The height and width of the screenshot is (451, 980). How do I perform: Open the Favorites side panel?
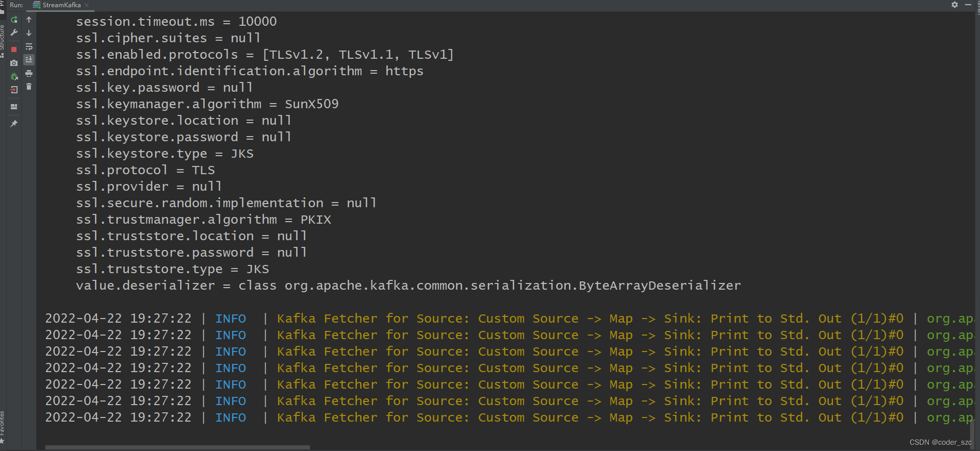coord(3,427)
